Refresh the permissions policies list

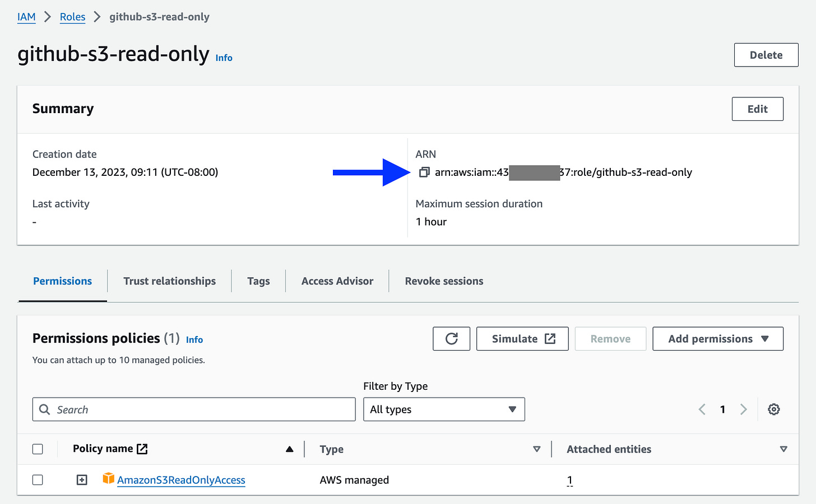[x=451, y=339]
